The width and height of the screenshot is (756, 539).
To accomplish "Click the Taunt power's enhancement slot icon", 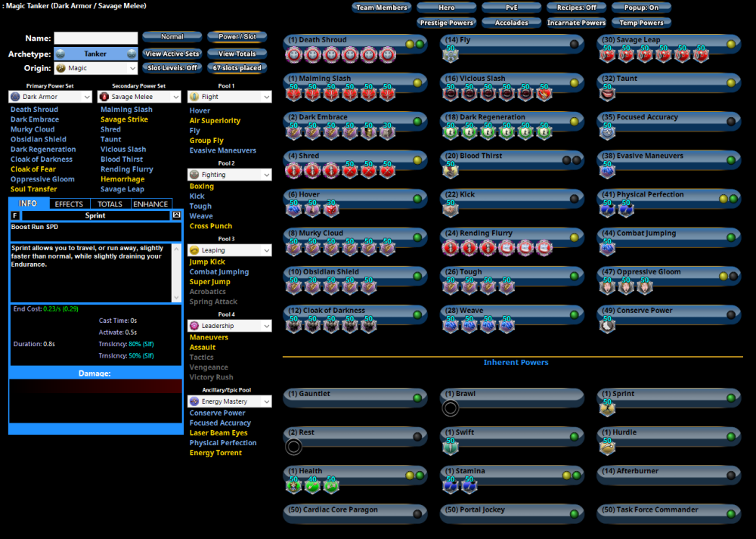I will [x=607, y=94].
